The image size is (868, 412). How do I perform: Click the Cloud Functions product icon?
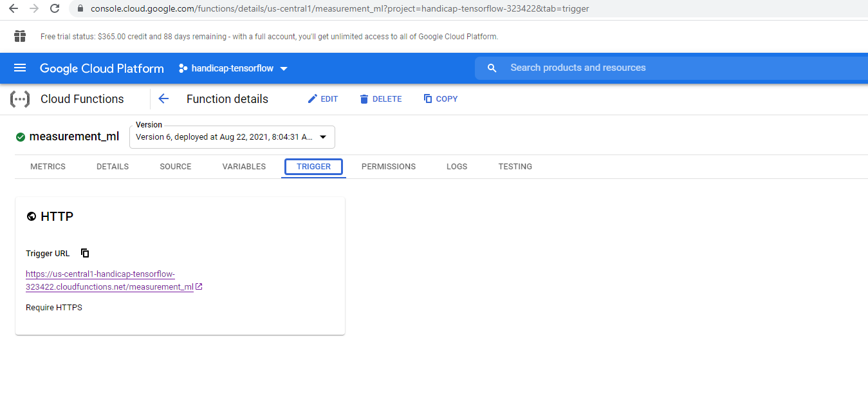coord(20,99)
